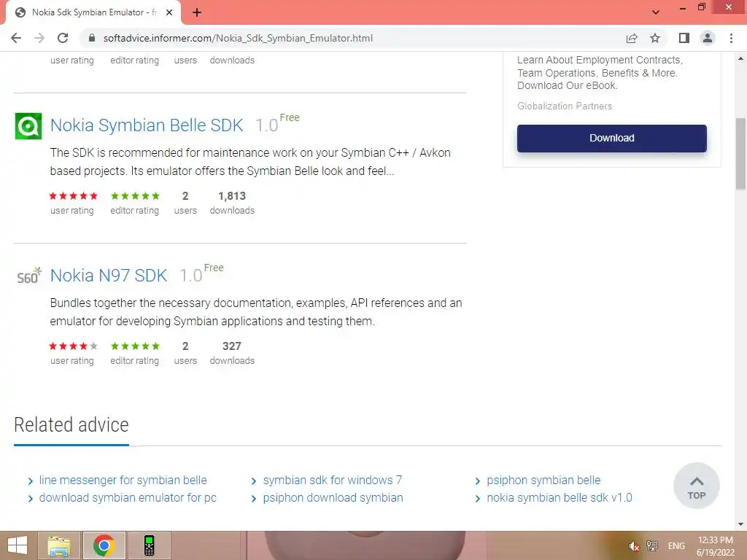747x560 pixels.
Task: Open the Windows Start menu
Action: pos(18,545)
